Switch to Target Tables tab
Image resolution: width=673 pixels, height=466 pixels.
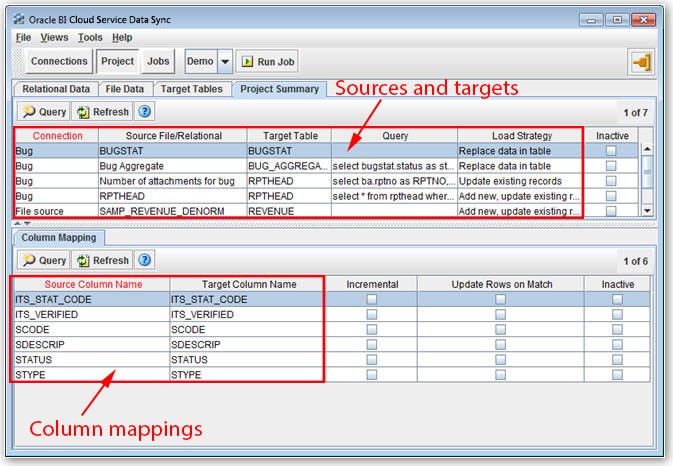191,89
